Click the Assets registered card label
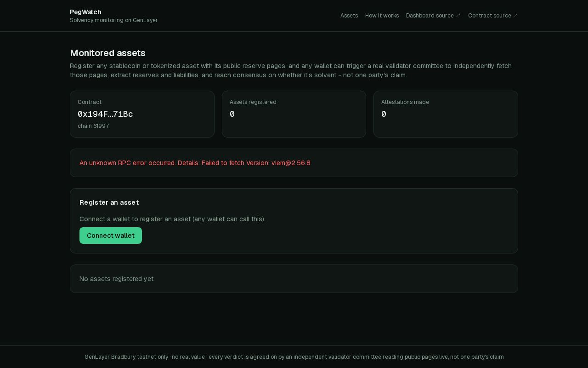This screenshot has height=368, width=588. (x=253, y=102)
